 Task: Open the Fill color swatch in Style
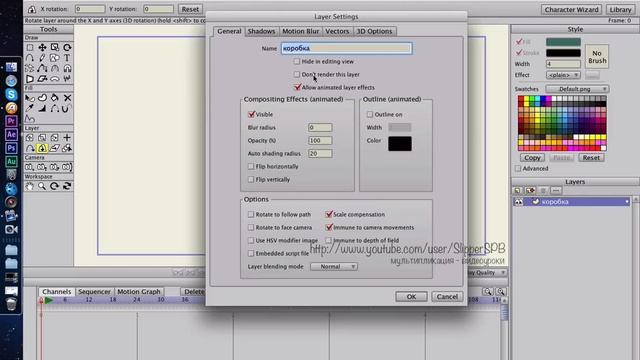point(563,42)
